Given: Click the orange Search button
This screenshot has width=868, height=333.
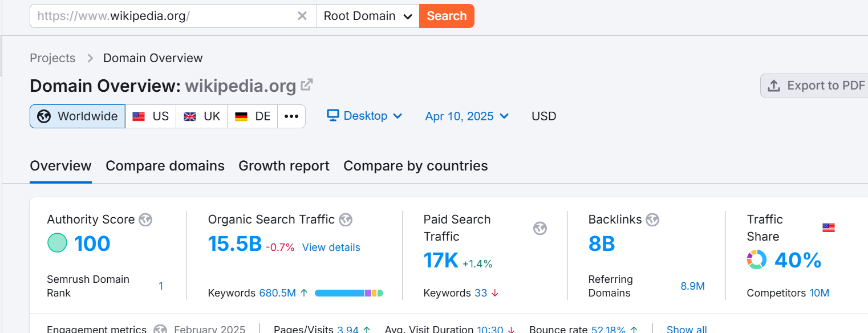Looking at the screenshot, I should (447, 16).
